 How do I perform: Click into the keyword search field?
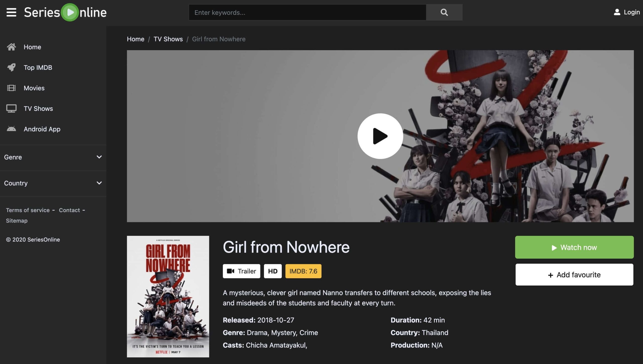307,12
